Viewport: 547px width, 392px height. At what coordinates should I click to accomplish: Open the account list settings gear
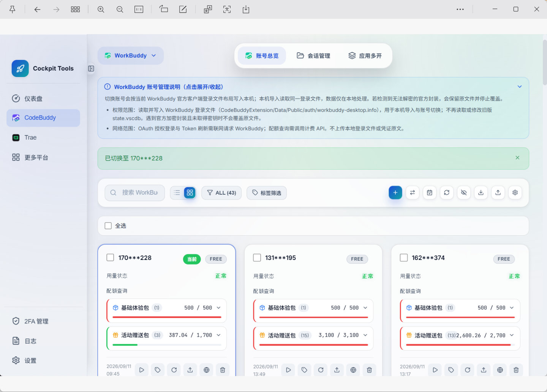[515, 192]
